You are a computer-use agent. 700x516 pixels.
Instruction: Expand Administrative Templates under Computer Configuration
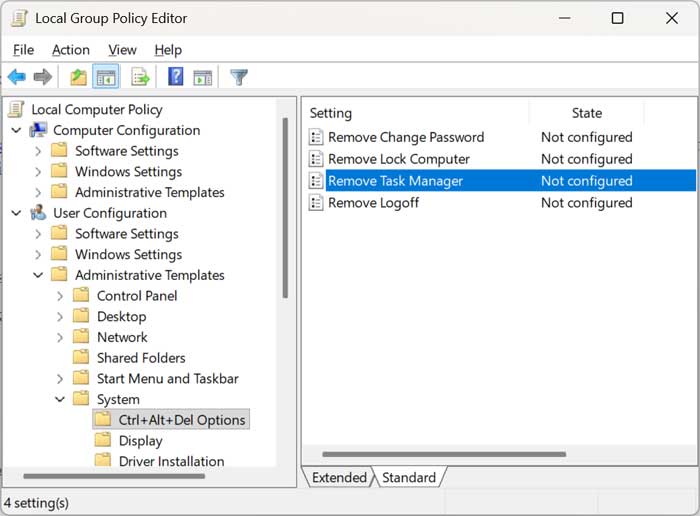pyautogui.click(x=38, y=192)
